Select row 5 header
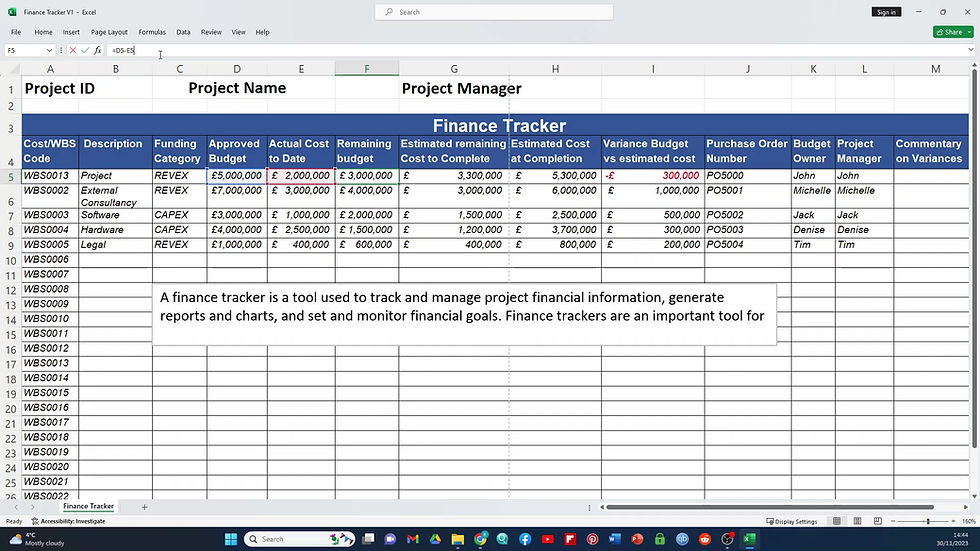 (11, 177)
